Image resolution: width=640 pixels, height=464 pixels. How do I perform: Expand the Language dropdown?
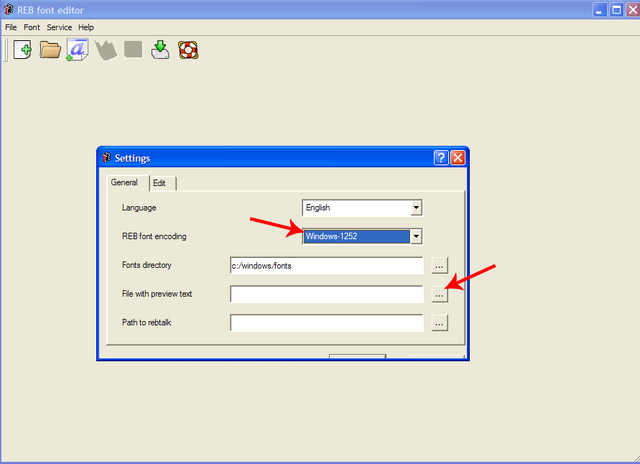(x=416, y=208)
